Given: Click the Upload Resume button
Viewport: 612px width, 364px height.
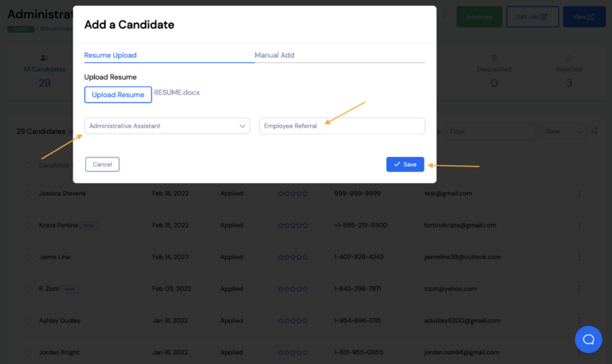Looking at the screenshot, I should (118, 95).
